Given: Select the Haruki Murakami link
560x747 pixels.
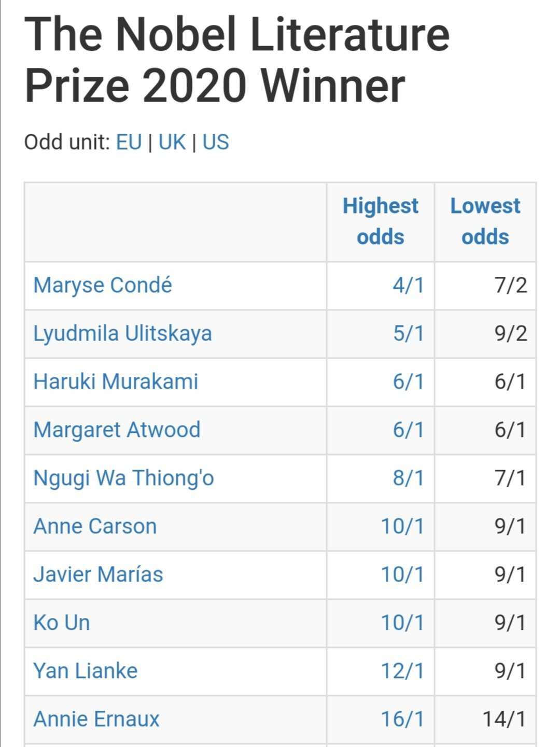Looking at the screenshot, I should 116,382.
